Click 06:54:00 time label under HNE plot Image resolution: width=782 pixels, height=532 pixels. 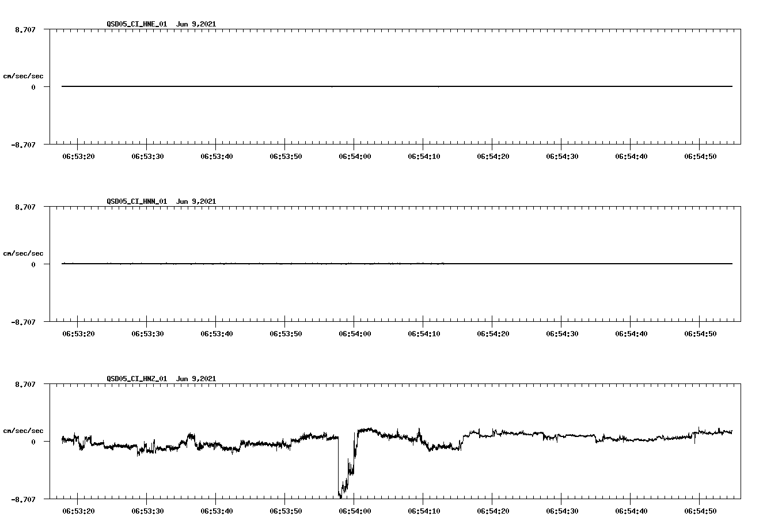(x=355, y=156)
